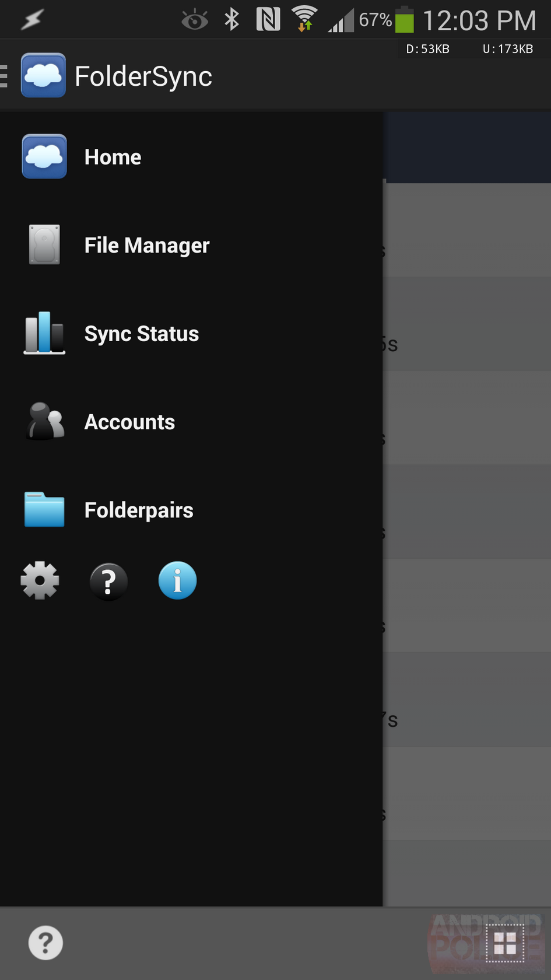Open the Folderpairs folder icon
551x980 pixels.
(44, 509)
